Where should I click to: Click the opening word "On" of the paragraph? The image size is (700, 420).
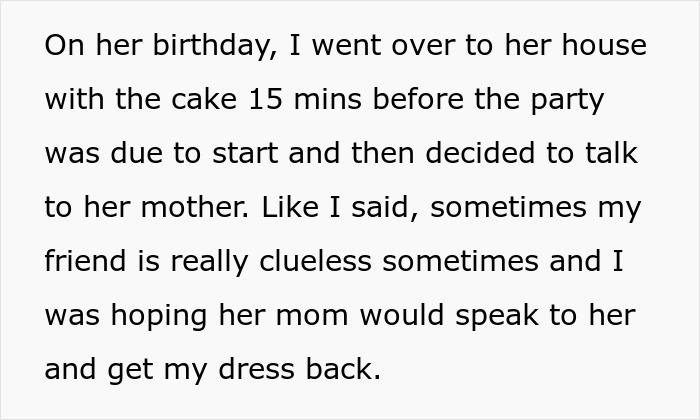tap(60, 47)
